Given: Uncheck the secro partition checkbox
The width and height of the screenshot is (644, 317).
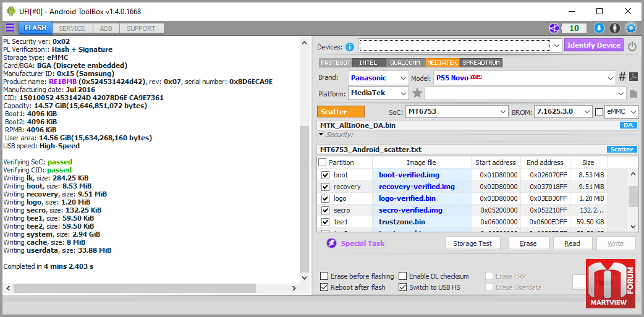Looking at the screenshot, I should pyautogui.click(x=325, y=210).
